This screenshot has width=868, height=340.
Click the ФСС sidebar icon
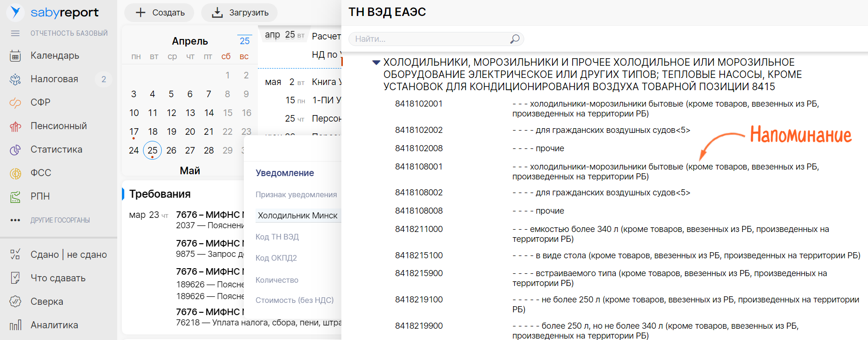click(15, 173)
